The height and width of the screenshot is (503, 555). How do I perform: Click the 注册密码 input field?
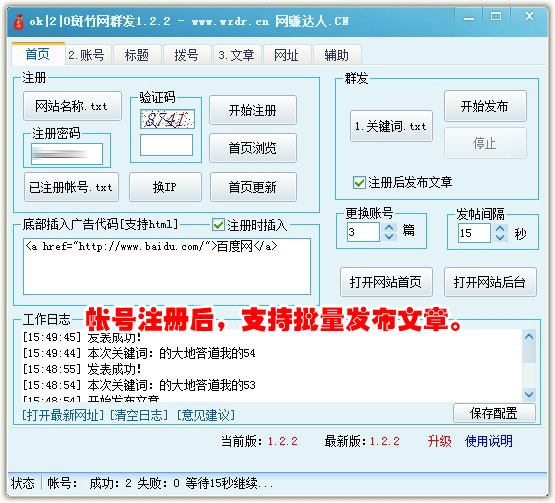coord(67,154)
